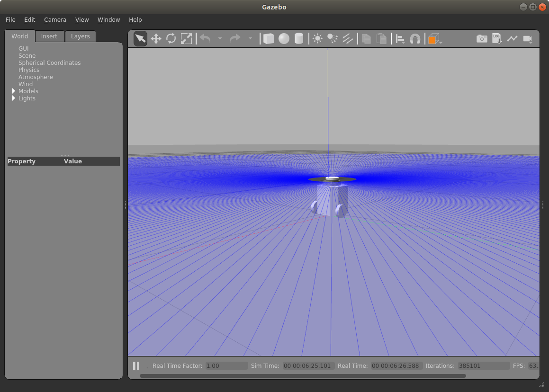Open the view angle orange cube
This screenshot has height=392, width=549.
[x=433, y=38]
